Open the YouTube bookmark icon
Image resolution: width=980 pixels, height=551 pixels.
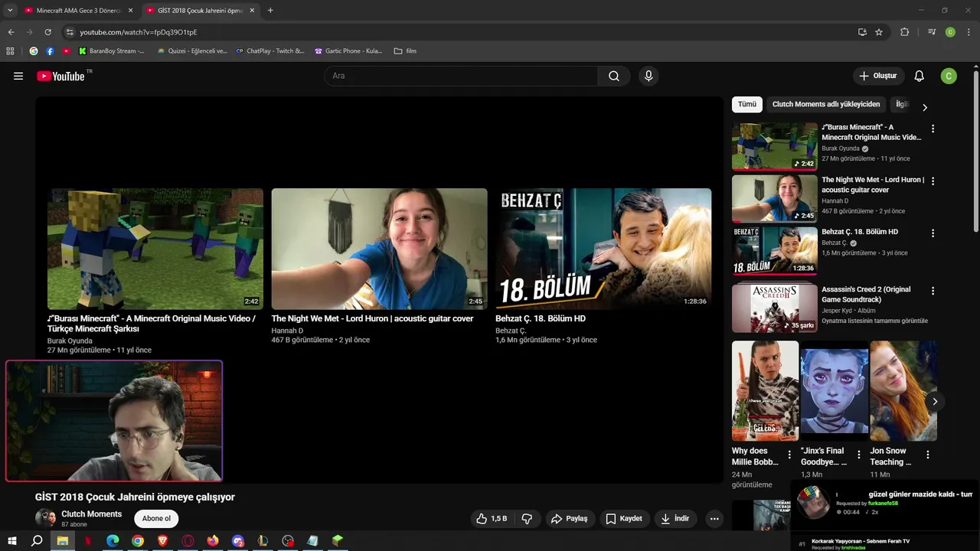(x=67, y=51)
